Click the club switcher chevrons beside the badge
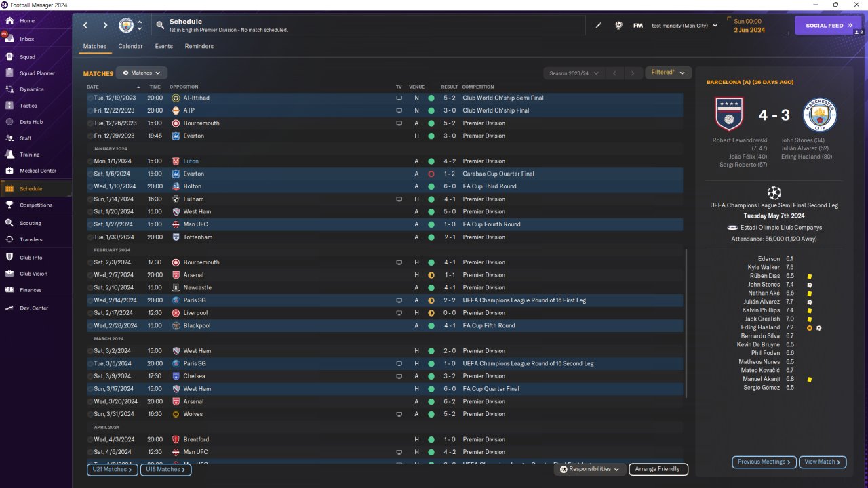868x488 pixels. tap(140, 26)
